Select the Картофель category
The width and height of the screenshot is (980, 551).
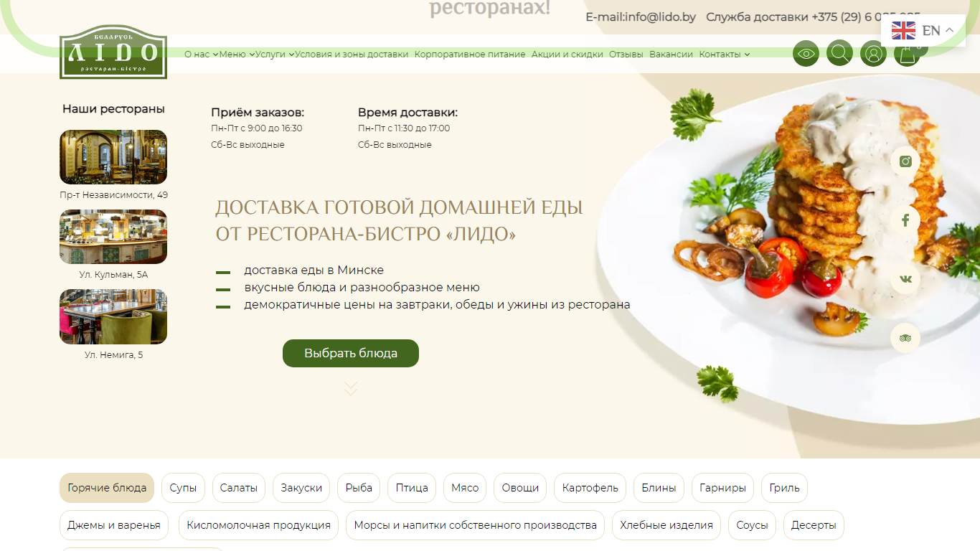click(590, 488)
